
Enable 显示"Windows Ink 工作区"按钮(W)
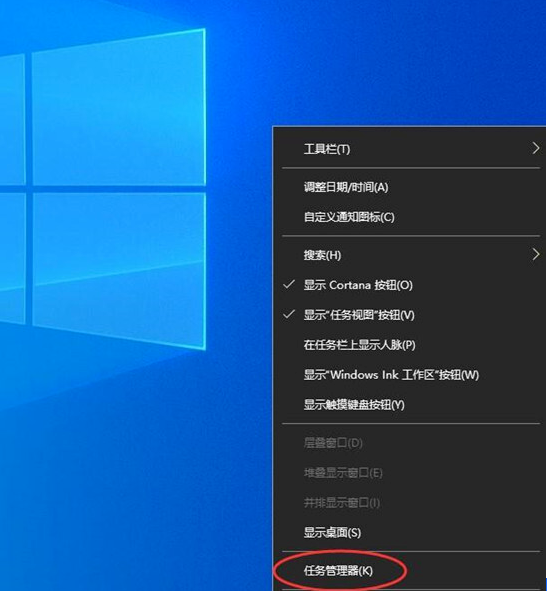pos(410,375)
